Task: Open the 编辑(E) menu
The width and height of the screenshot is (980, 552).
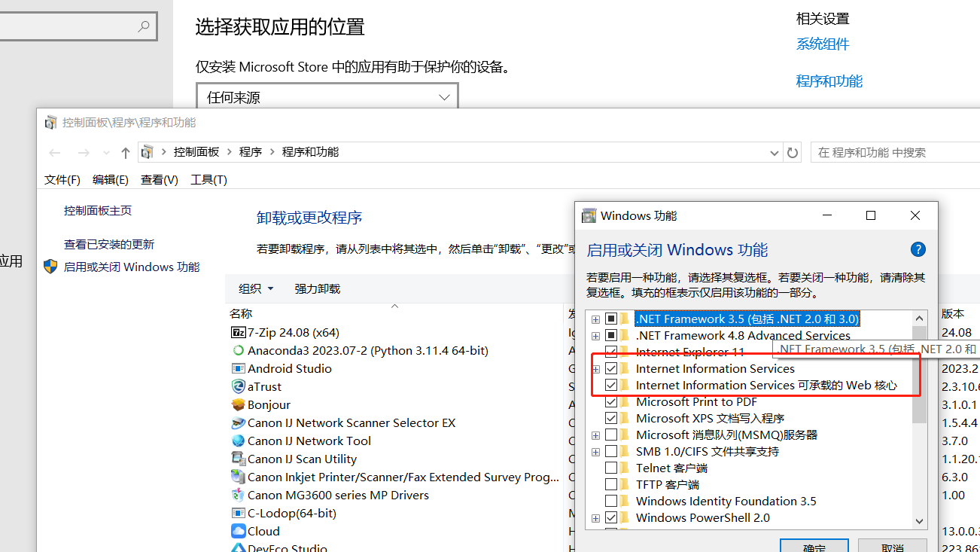Action: tap(111, 180)
